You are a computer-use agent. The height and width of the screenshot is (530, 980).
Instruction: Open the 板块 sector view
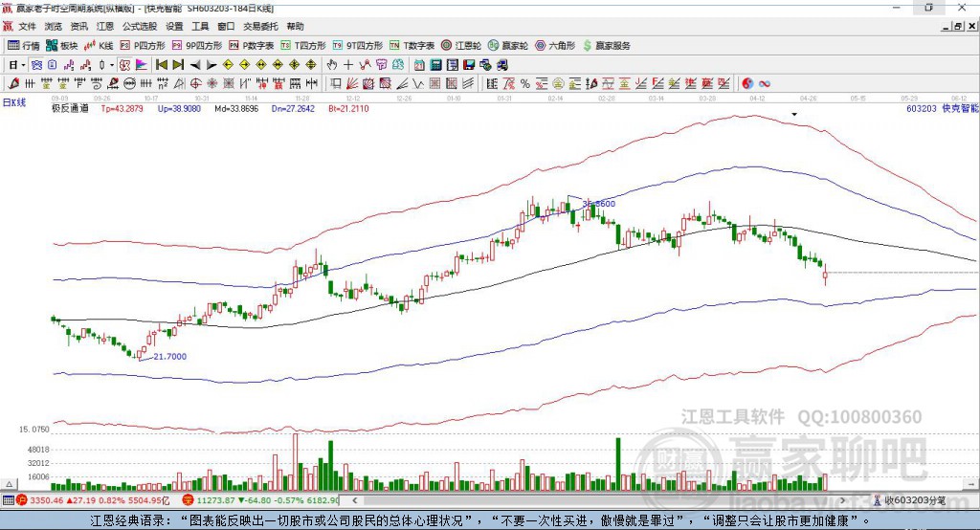coord(61,46)
